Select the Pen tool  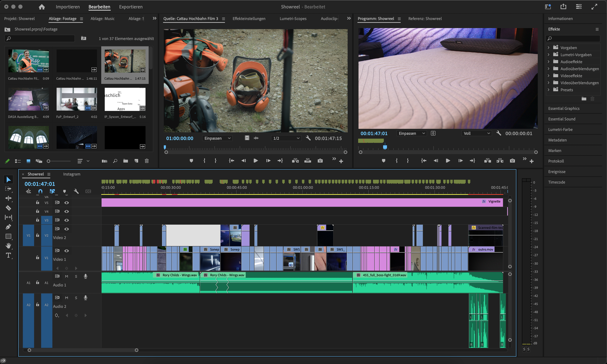point(8,227)
